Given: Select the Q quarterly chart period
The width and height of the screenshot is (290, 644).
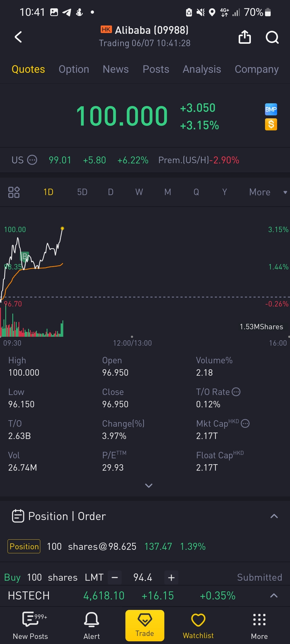Looking at the screenshot, I should click(196, 192).
